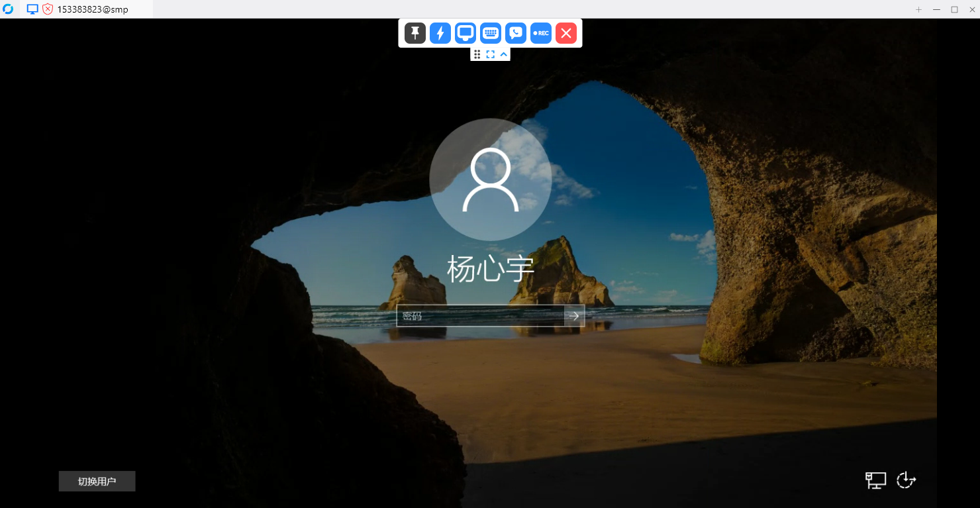
Task: Enter fullscreen mode for remote view
Action: pyautogui.click(x=491, y=54)
